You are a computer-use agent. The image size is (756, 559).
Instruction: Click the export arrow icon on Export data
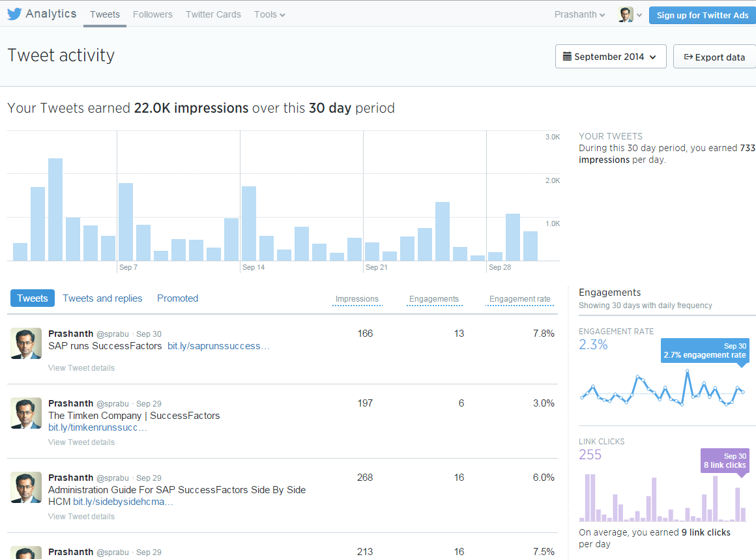click(688, 56)
